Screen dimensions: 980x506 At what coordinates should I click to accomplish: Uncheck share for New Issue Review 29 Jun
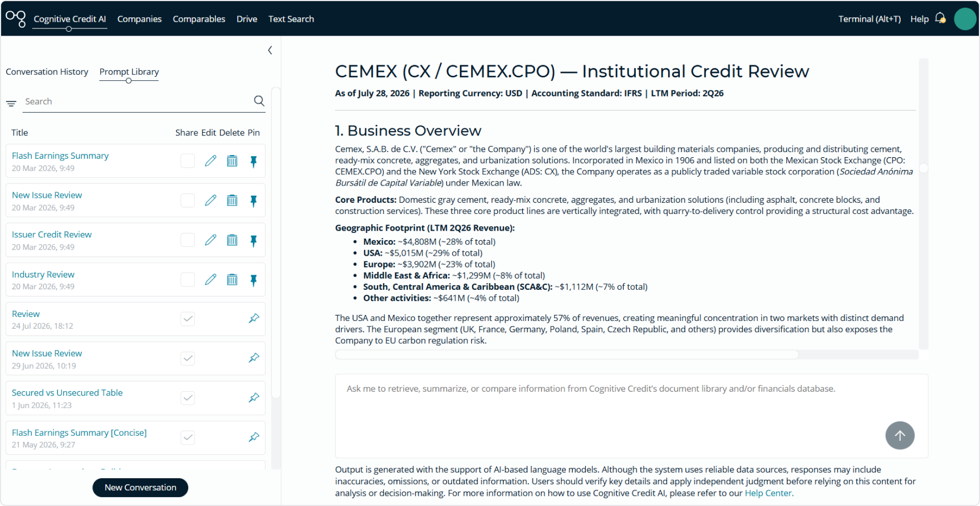tap(188, 358)
